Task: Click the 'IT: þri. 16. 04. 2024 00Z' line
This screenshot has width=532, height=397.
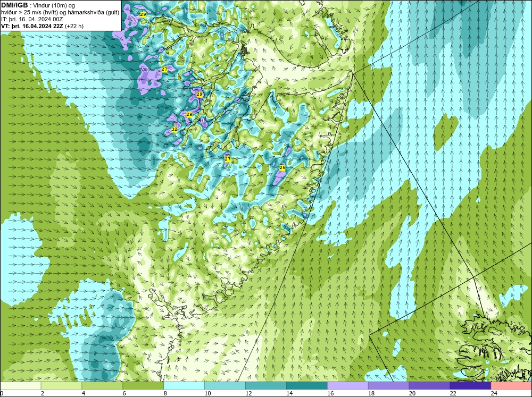Action: [x=32, y=19]
